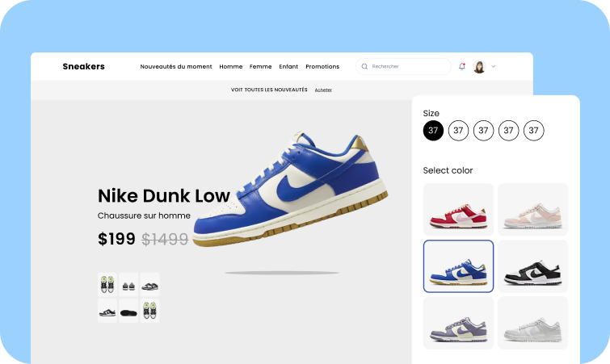Image resolution: width=610 pixels, height=364 pixels.
Task: Focus the Rechercher search field
Action: tap(403, 66)
